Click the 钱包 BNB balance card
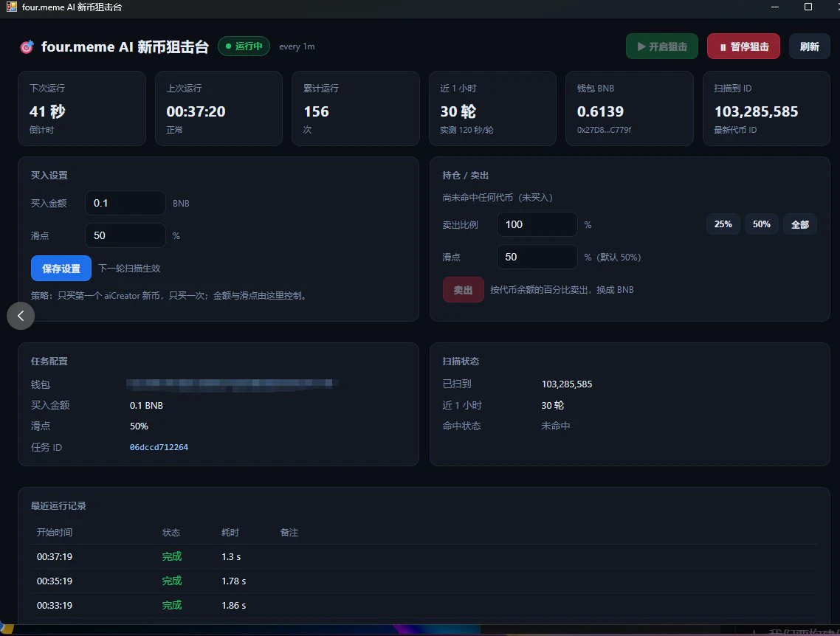The width and height of the screenshot is (840, 636). pos(630,108)
